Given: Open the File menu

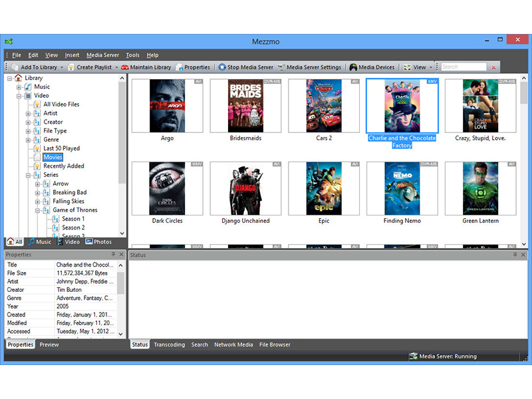Looking at the screenshot, I should 17,55.
